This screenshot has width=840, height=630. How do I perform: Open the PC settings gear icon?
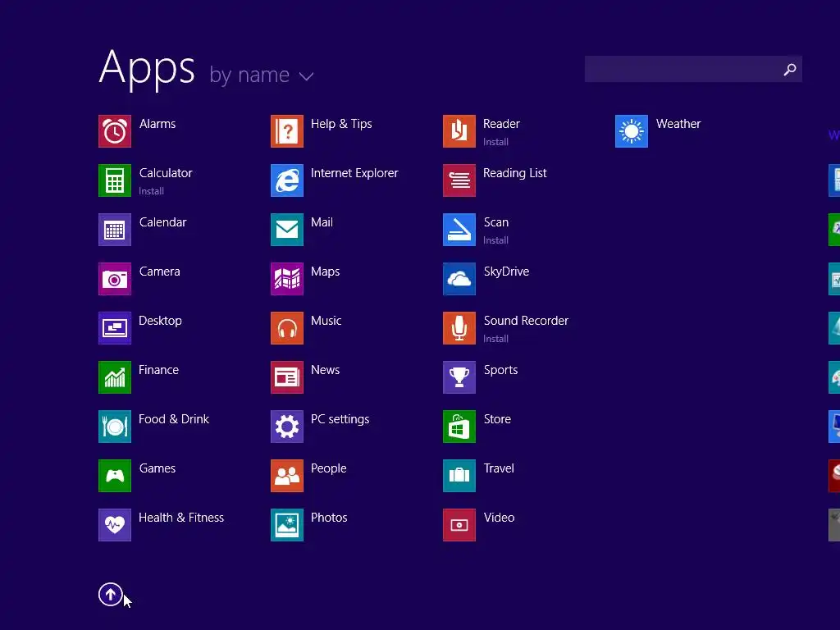tap(287, 427)
